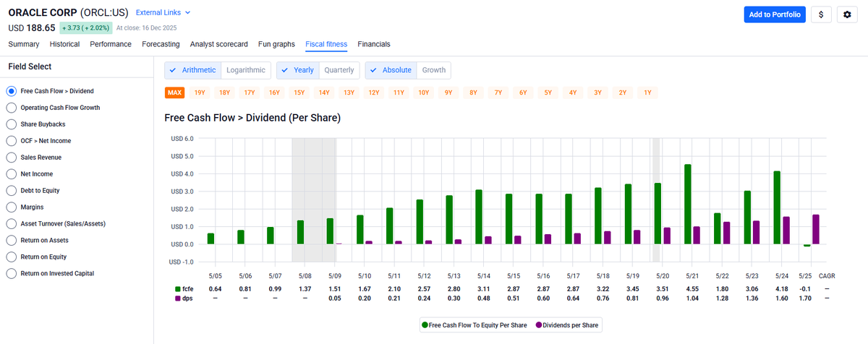Screen dimensions: 868x344
Task: Expand External Links dropdown
Action: [x=163, y=13]
